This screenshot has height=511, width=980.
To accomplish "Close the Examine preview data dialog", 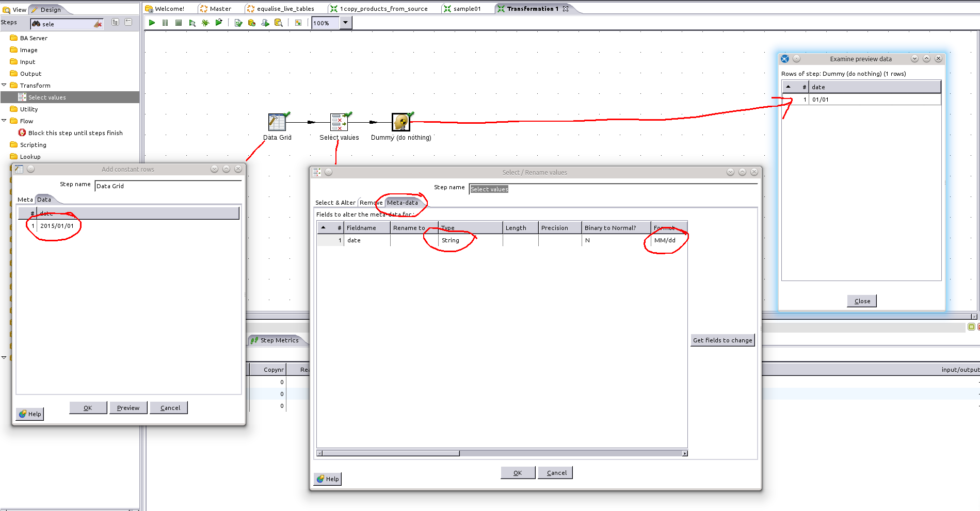I will [x=862, y=301].
